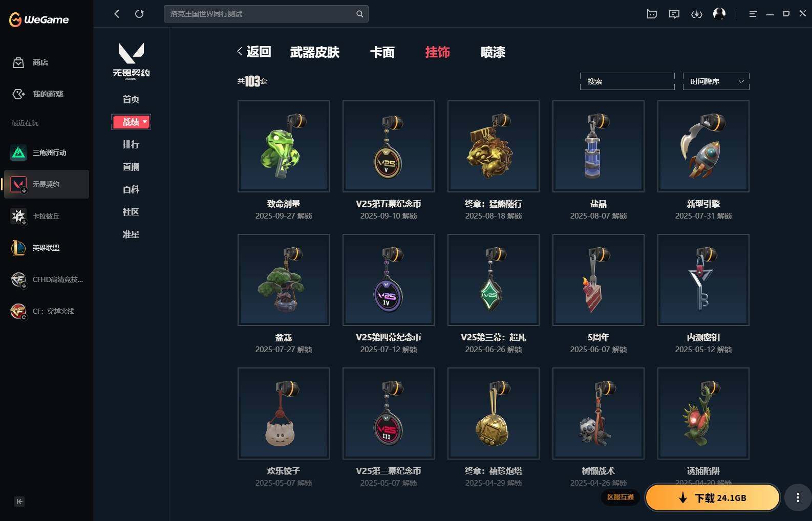Switch to the 喷漆 tab
This screenshot has width=812, height=521.
pos(493,52)
